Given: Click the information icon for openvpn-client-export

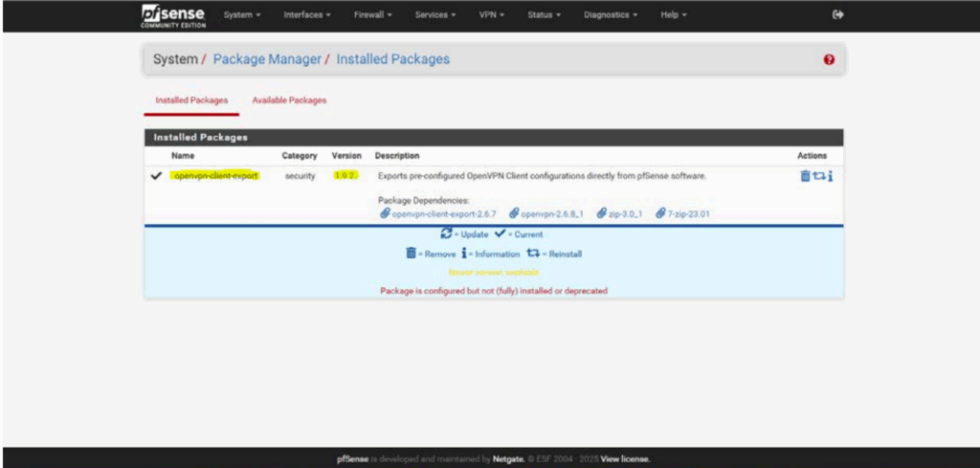Looking at the screenshot, I should tap(830, 176).
